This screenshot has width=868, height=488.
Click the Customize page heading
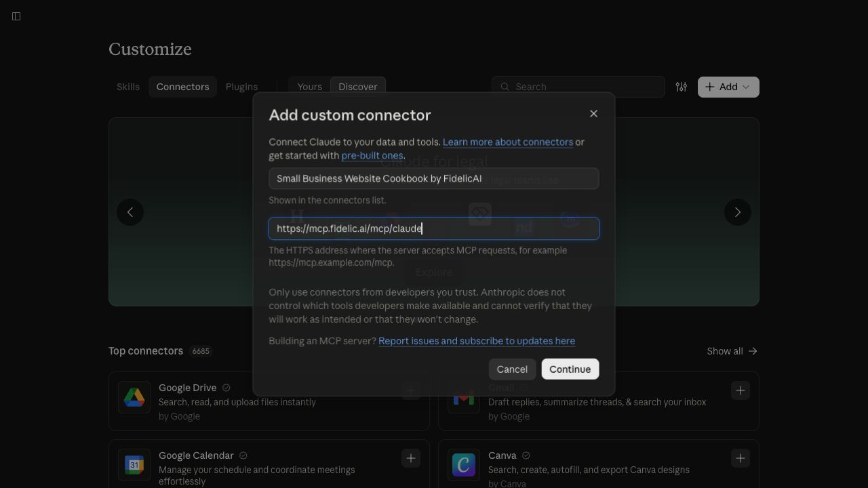point(150,49)
